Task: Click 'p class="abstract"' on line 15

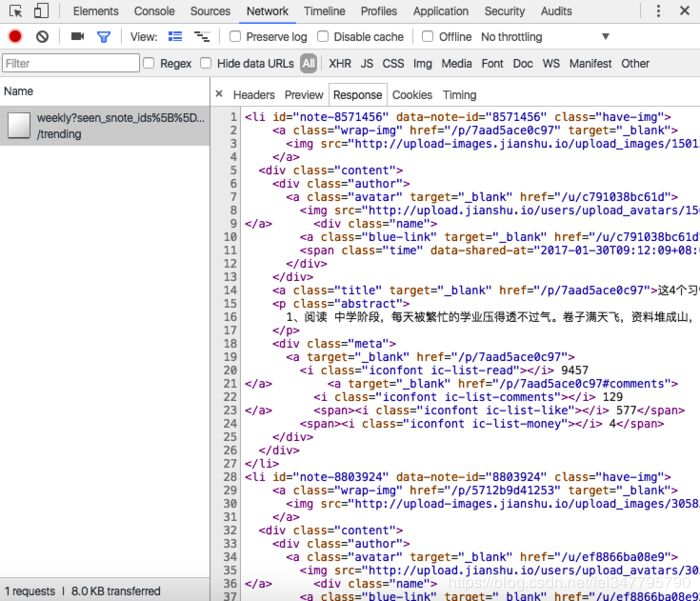Action: coord(341,304)
